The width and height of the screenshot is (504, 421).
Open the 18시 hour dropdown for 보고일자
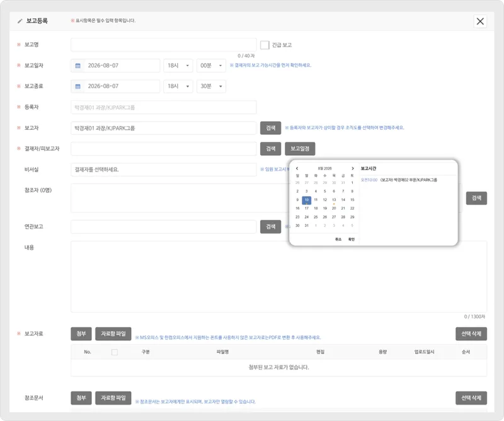point(178,66)
